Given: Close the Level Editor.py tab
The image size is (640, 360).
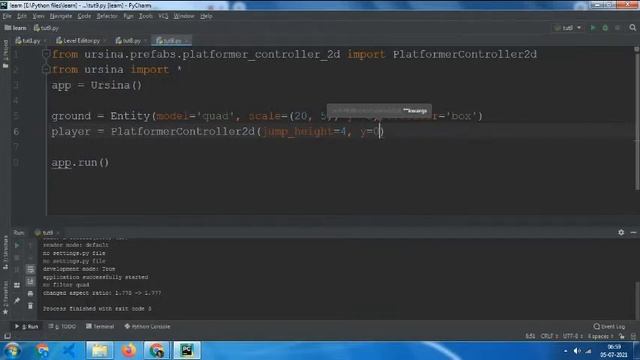Looking at the screenshot, I should [x=104, y=41].
